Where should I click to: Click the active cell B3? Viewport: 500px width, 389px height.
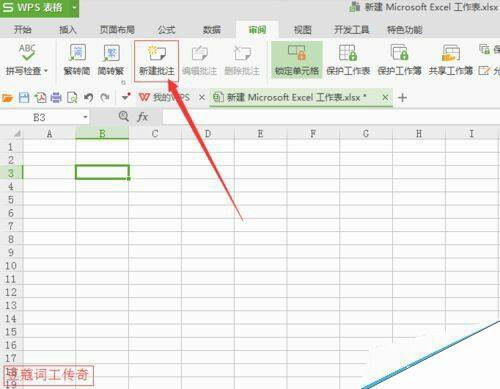tap(102, 172)
